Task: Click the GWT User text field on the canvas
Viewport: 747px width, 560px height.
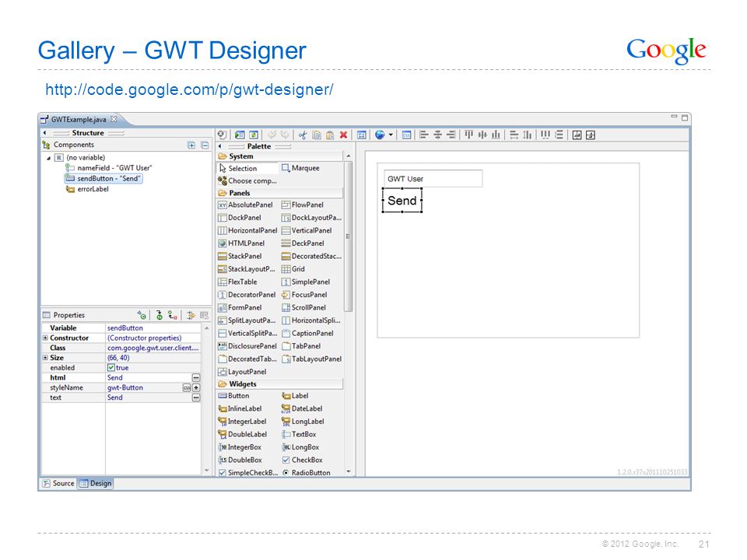Action: tap(433, 179)
